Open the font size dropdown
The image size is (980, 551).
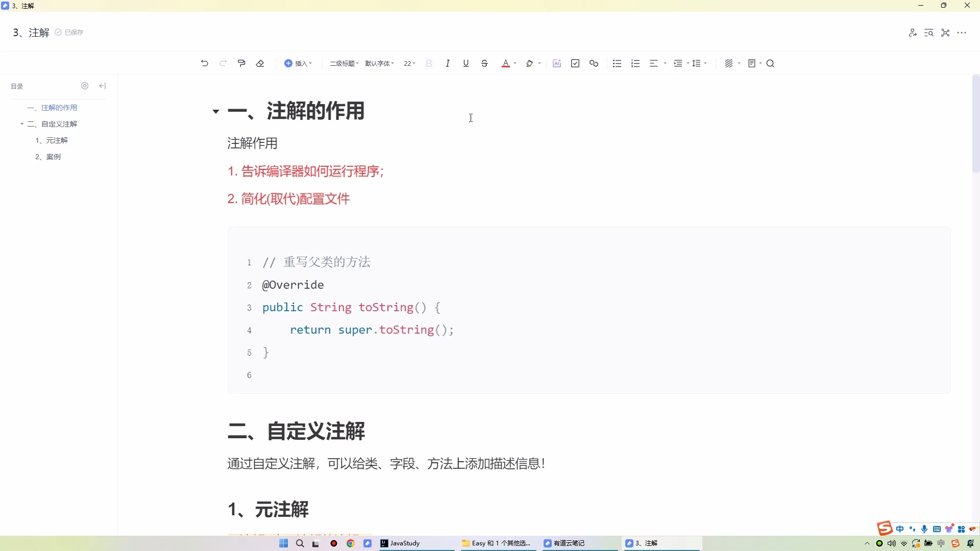409,63
